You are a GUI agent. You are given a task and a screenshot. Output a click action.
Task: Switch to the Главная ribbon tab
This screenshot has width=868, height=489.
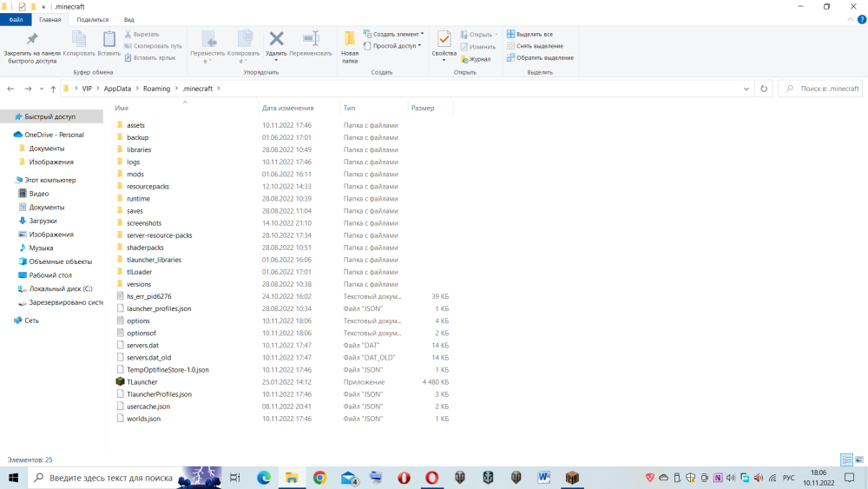[49, 19]
